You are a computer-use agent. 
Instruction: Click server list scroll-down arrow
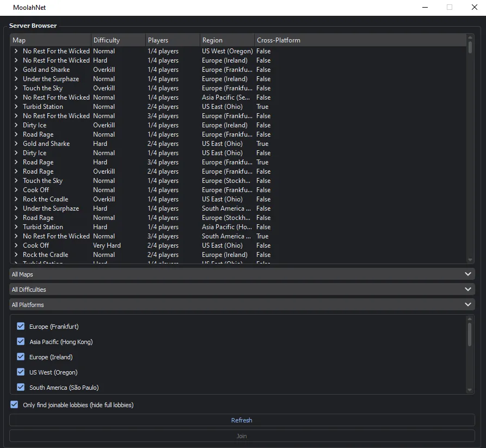coord(470,260)
